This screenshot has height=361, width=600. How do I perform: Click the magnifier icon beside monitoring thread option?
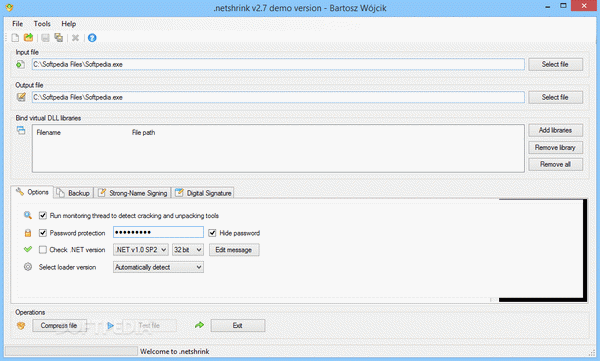[28, 215]
